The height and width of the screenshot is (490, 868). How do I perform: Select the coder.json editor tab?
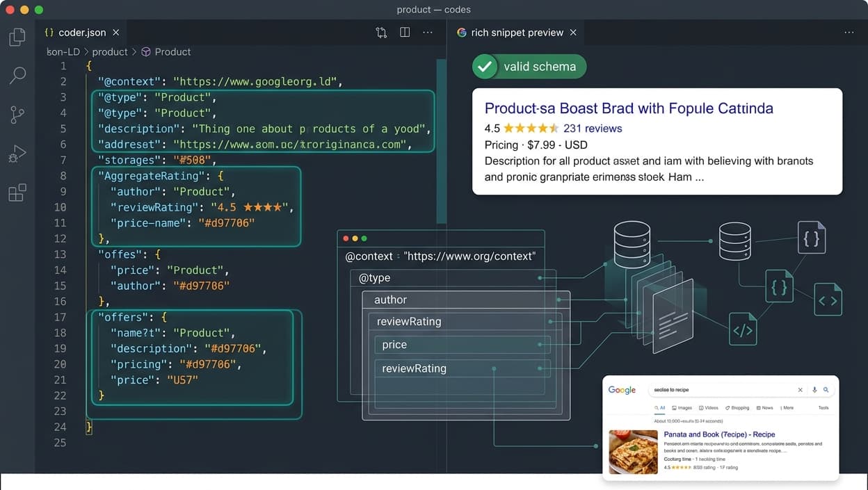tap(82, 33)
